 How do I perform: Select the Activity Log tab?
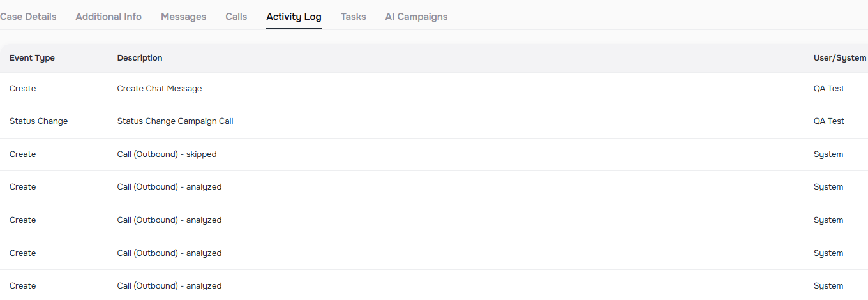point(294,17)
